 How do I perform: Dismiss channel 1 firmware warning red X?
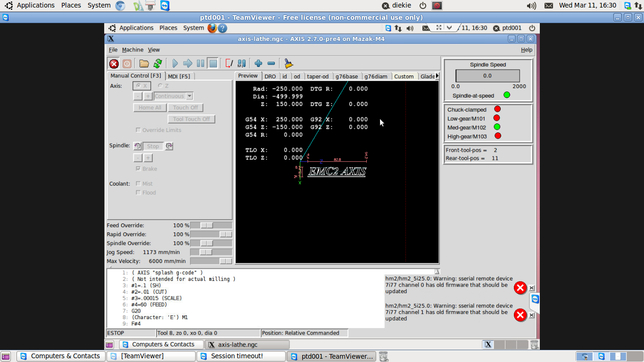[x=520, y=315]
